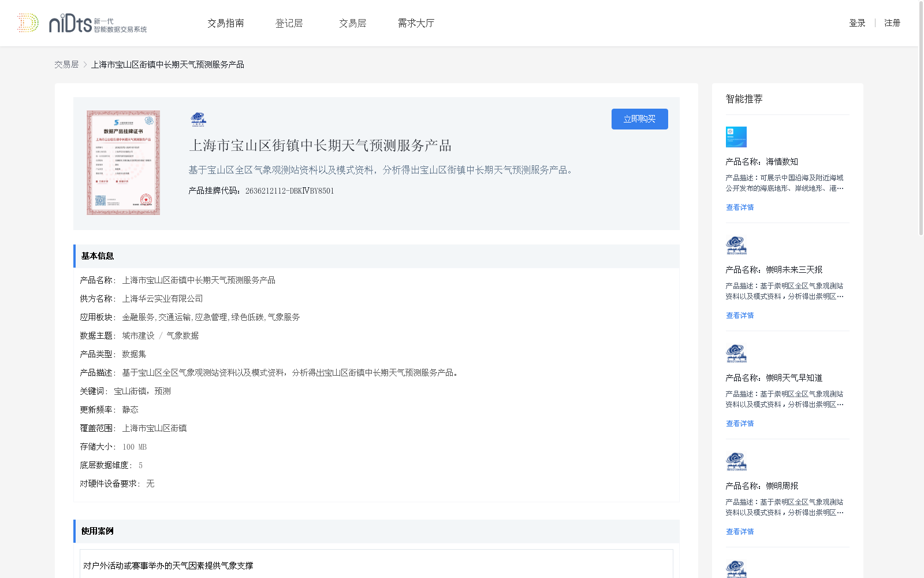
Task: Click the 100 MB storage size value
Action: [x=135, y=447]
